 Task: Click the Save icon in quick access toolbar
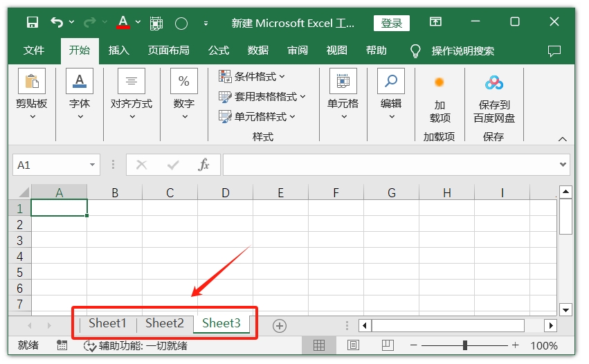click(x=33, y=23)
